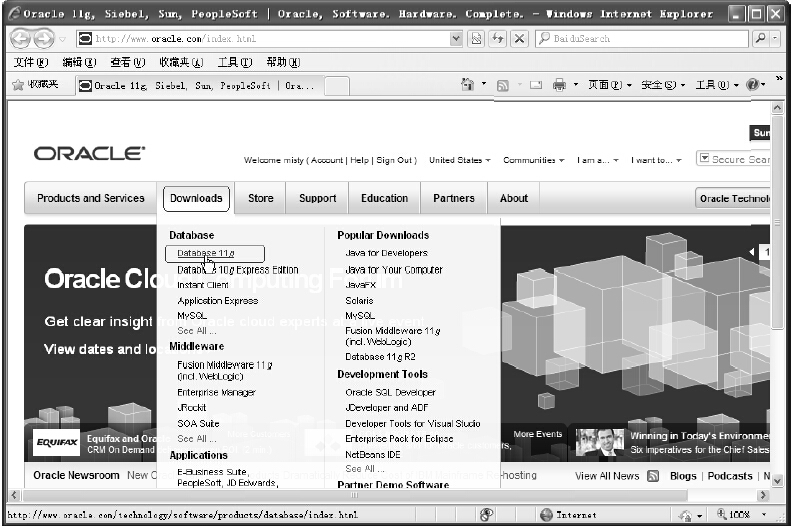Click the Equifax logo thumbnail
The image size is (793, 528).
56,443
